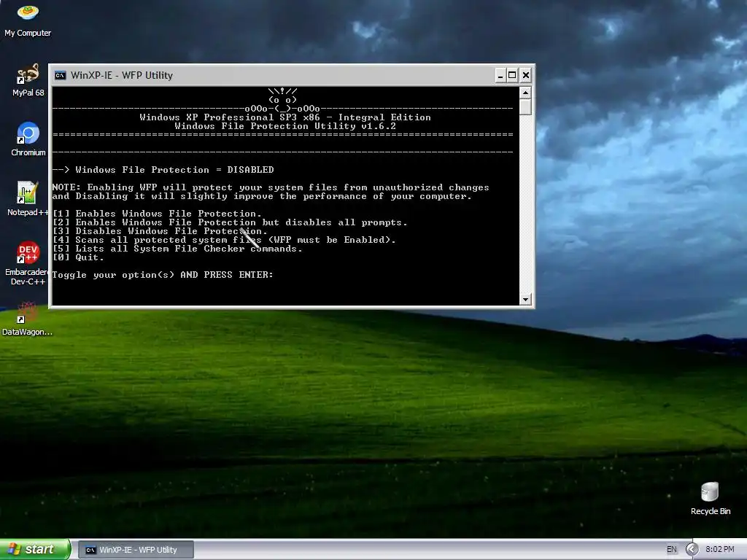Click console scrollbar down arrow
The image size is (747, 560).
coord(525,300)
